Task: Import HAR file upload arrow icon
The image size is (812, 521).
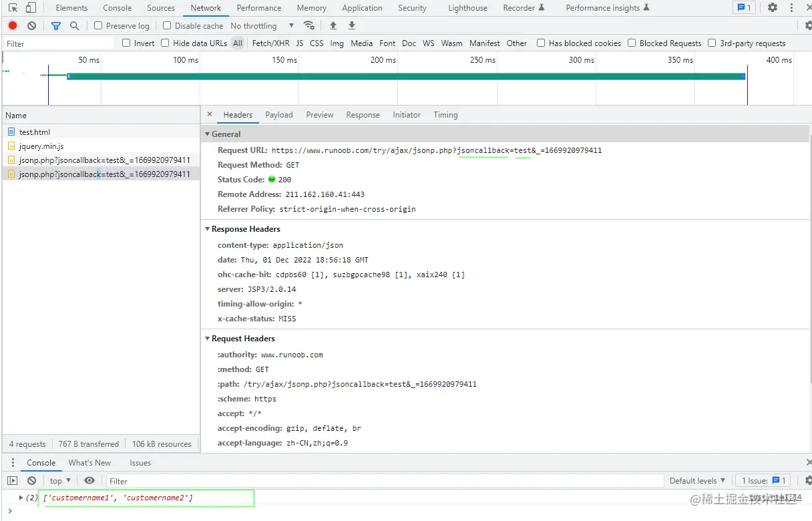Action: (x=333, y=25)
